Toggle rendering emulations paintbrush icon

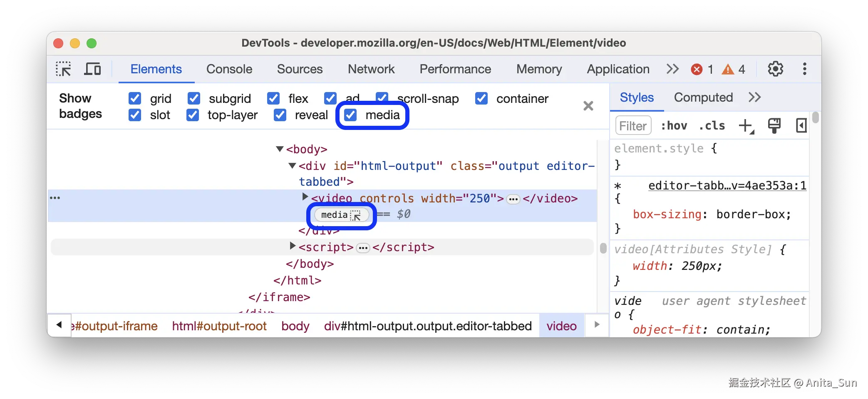point(774,126)
